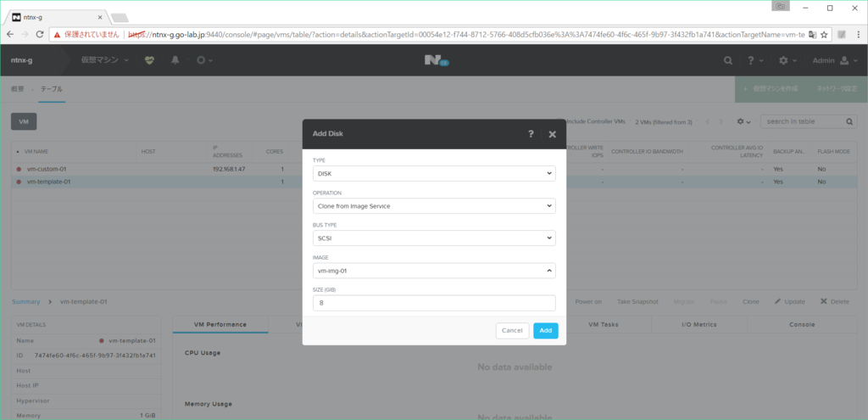The width and height of the screenshot is (868, 420).
Task: Open the TYPE dropdown showing DISK
Action: pos(434,173)
